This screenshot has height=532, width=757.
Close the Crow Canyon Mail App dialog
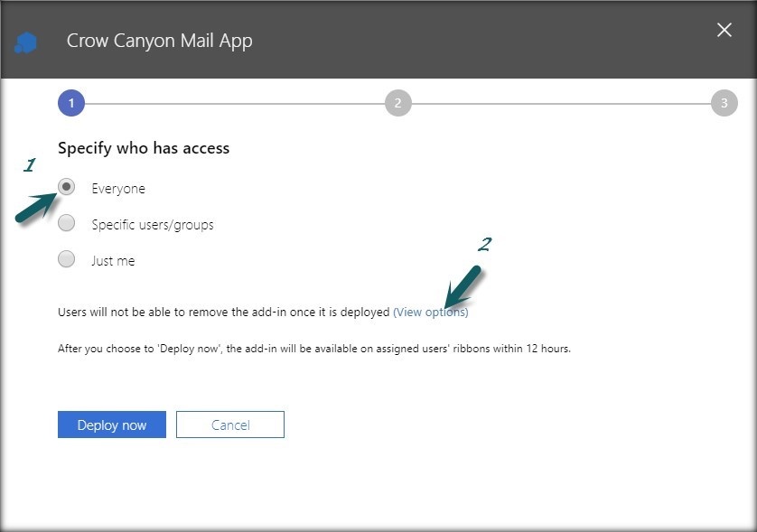[724, 30]
